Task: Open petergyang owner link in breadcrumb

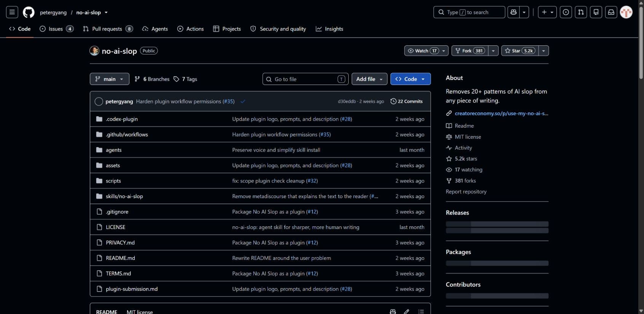Action: [53, 13]
